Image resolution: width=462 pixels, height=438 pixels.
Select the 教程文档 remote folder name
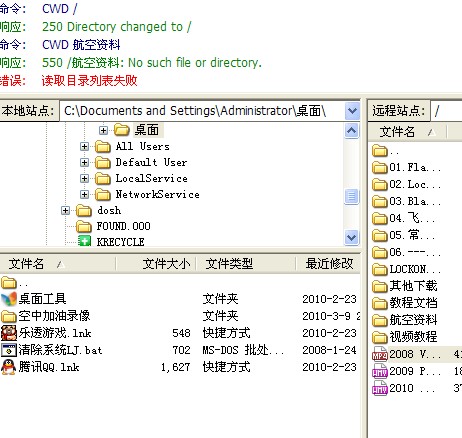tap(413, 303)
